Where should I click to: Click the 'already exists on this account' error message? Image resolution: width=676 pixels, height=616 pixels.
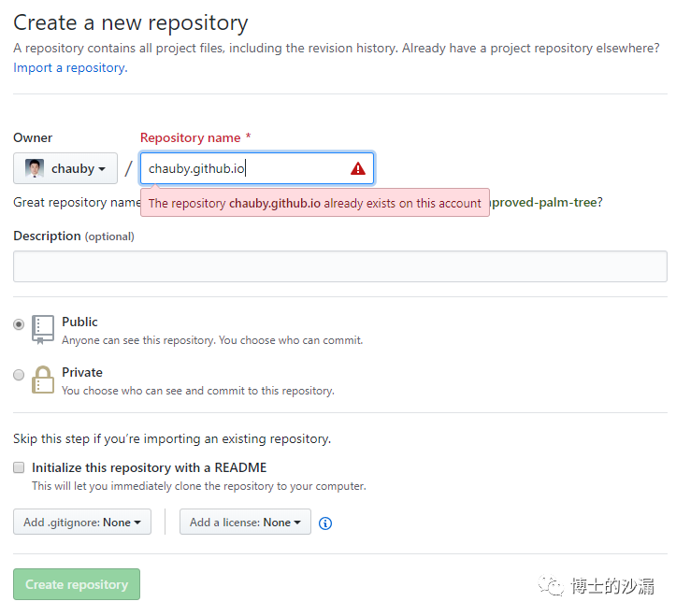coord(315,203)
